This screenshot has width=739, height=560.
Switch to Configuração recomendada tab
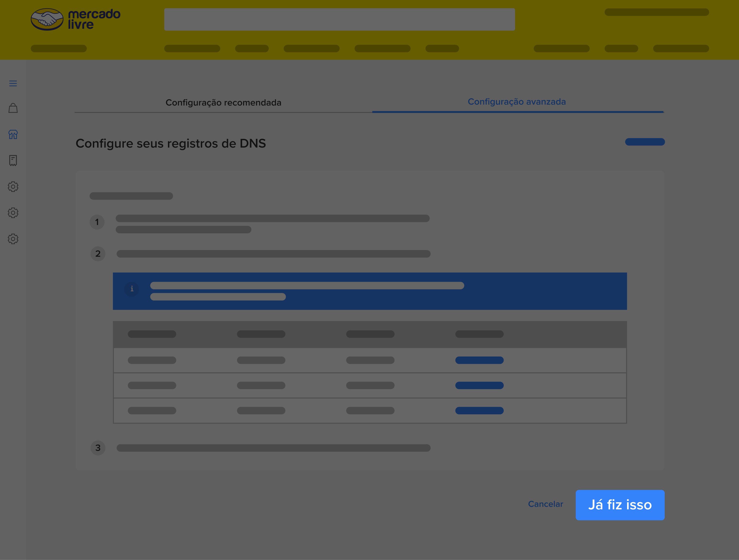223,103
